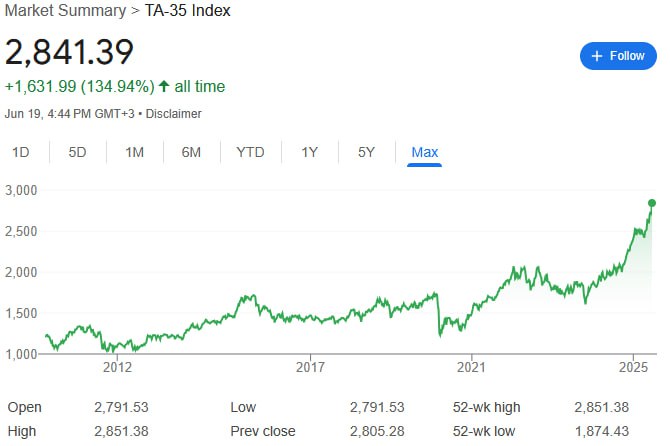Select the 5D time range tab

click(x=77, y=152)
